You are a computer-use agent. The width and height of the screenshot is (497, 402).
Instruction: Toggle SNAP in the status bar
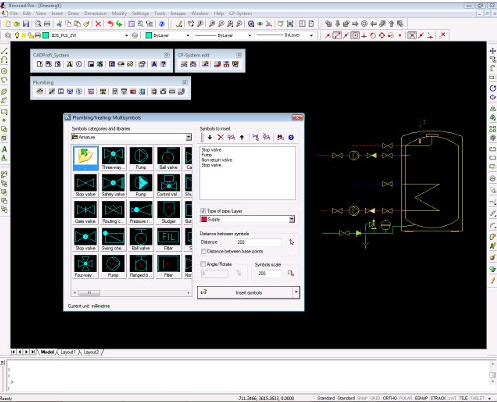362,398
